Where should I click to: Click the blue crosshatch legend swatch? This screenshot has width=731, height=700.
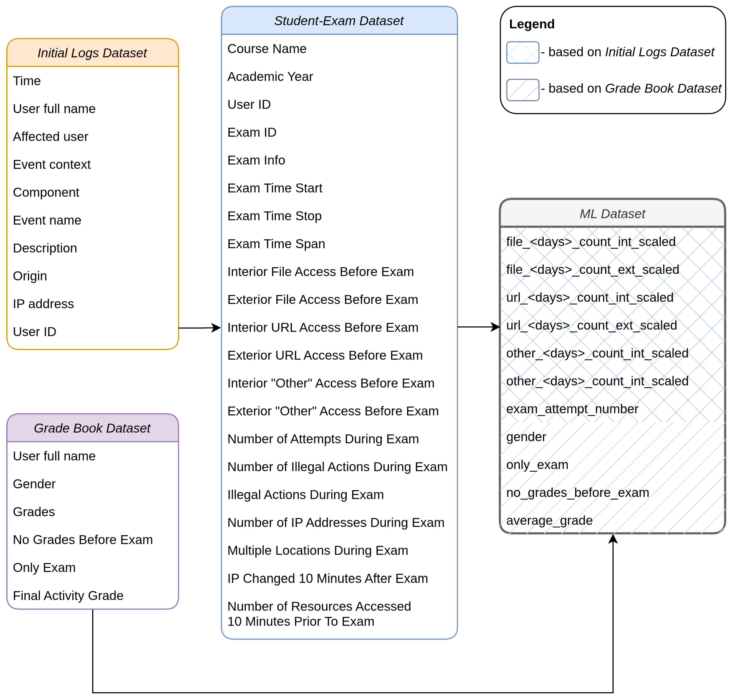tap(523, 53)
